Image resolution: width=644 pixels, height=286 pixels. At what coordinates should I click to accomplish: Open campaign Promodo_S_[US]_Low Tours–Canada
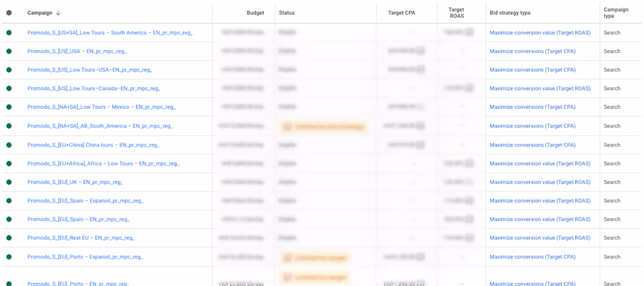[94, 88]
